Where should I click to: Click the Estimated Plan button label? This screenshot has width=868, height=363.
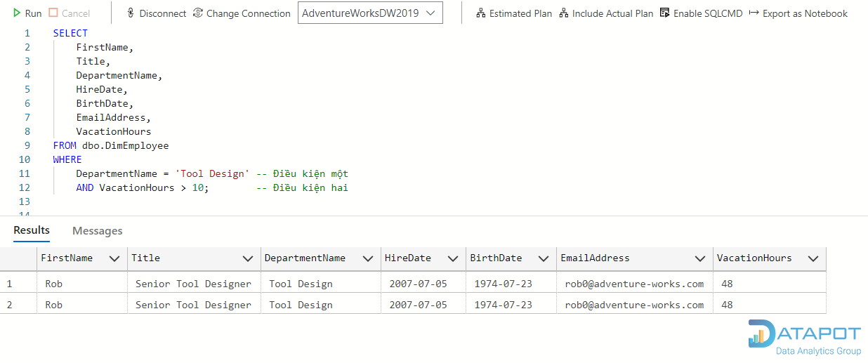click(x=520, y=13)
